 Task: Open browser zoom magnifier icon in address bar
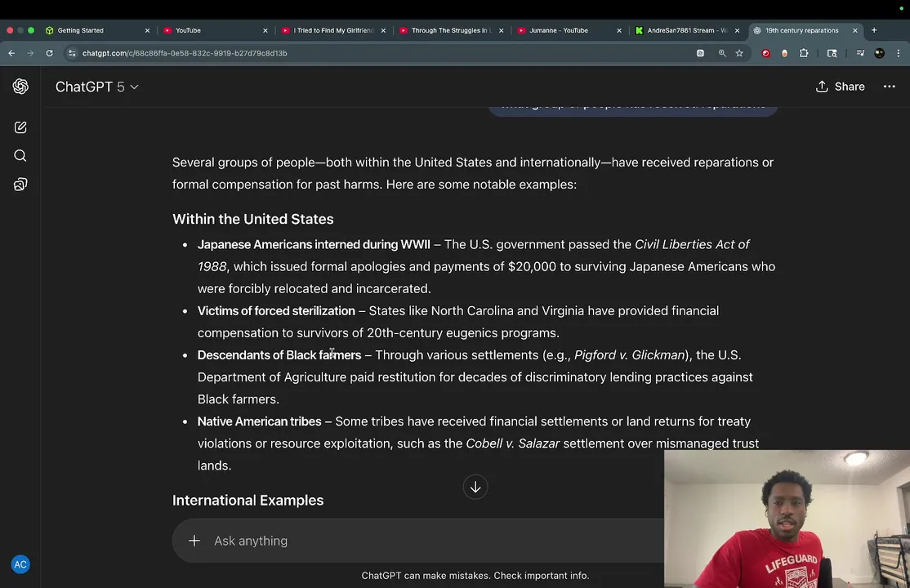(722, 53)
